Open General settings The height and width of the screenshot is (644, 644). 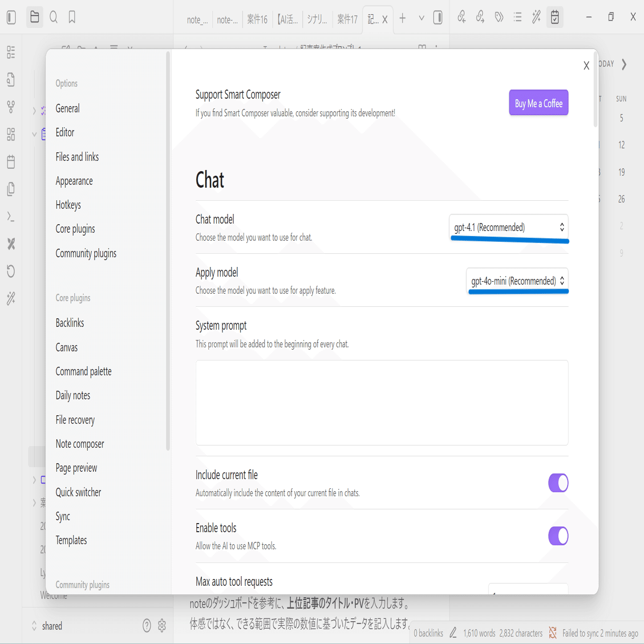(68, 108)
